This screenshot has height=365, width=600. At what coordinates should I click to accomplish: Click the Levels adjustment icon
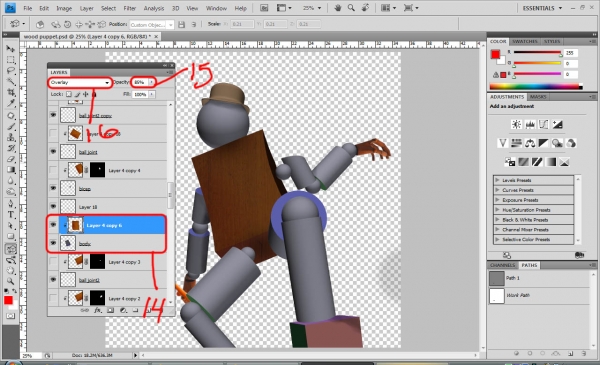tap(530, 124)
